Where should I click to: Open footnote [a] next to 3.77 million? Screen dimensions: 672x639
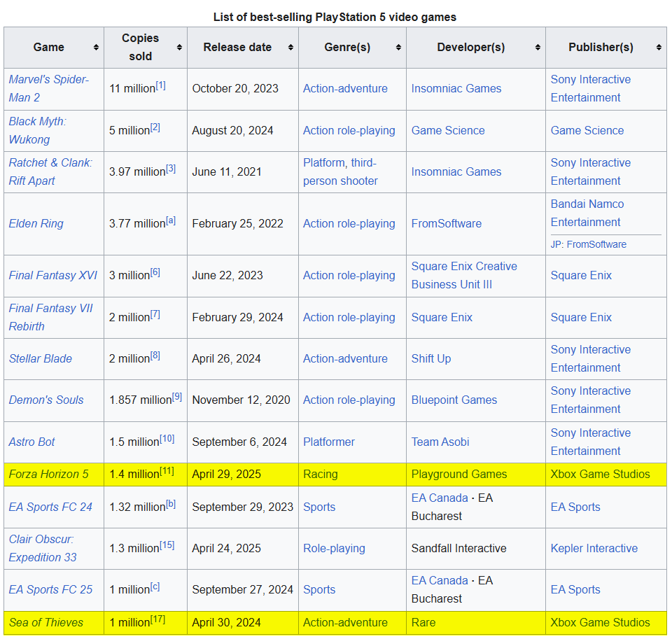171,220
